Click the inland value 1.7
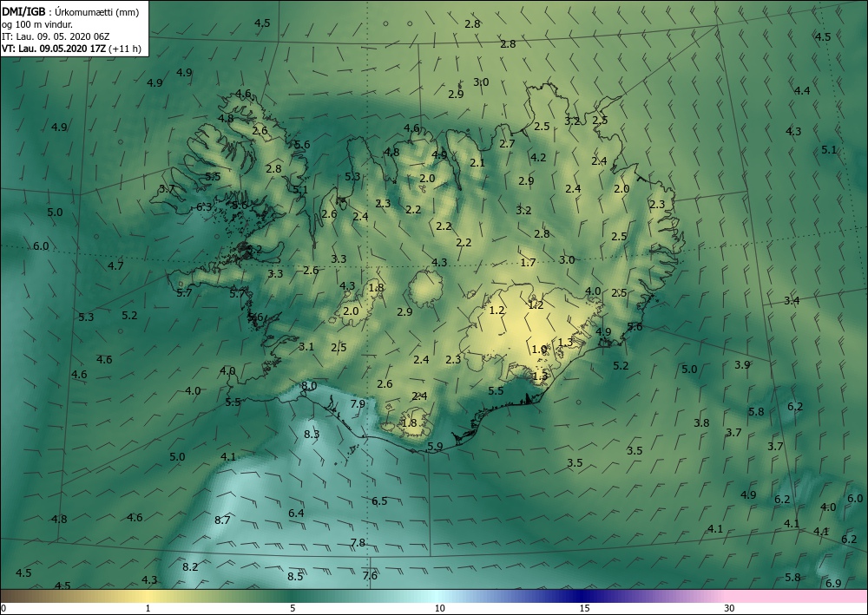The image size is (868, 615). [x=528, y=263]
